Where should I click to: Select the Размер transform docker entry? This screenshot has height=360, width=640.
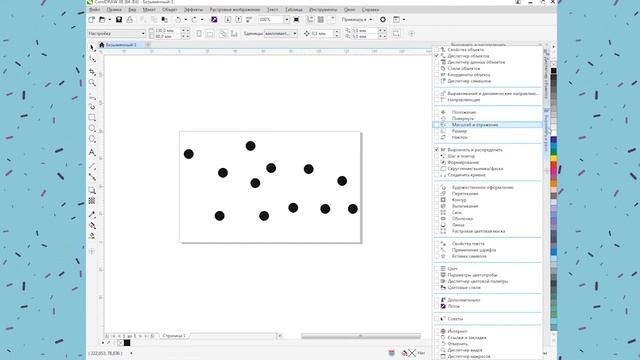(459, 131)
